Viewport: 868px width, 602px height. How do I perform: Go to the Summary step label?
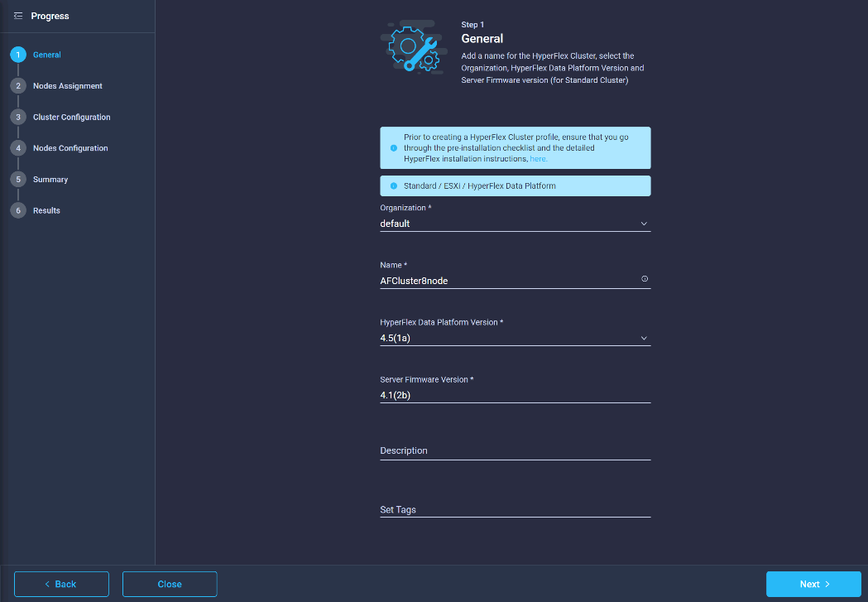pos(50,180)
